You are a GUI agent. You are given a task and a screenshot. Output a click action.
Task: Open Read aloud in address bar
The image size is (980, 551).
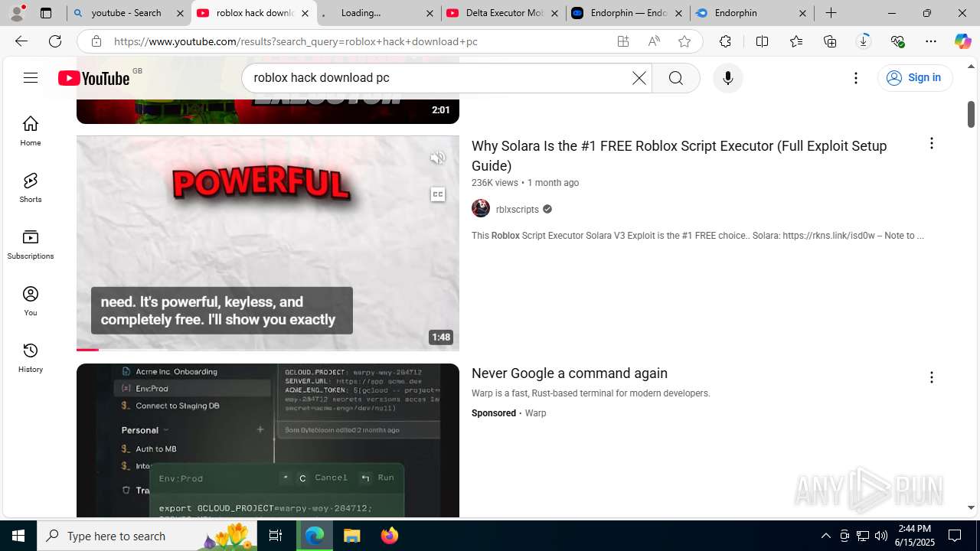654,41
